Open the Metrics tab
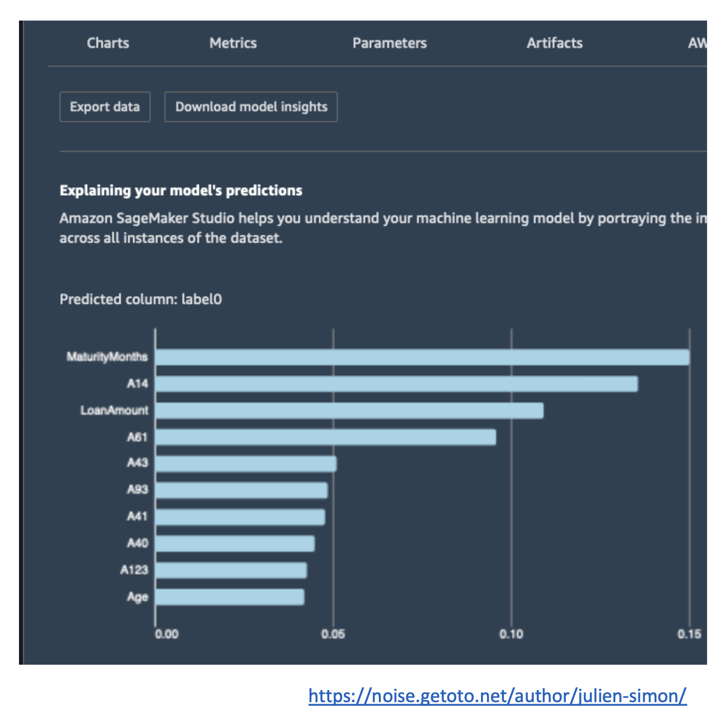Viewport: 725px width, 728px height. tap(233, 43)
